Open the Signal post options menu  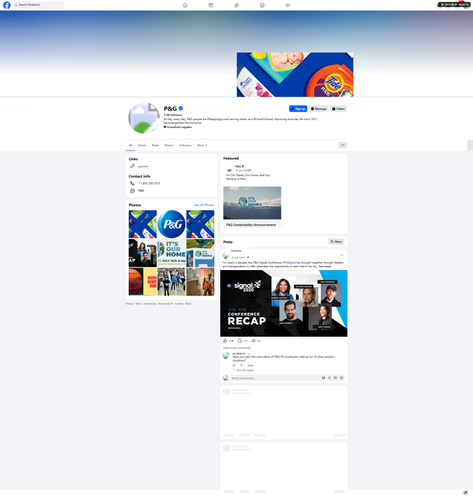341,255
